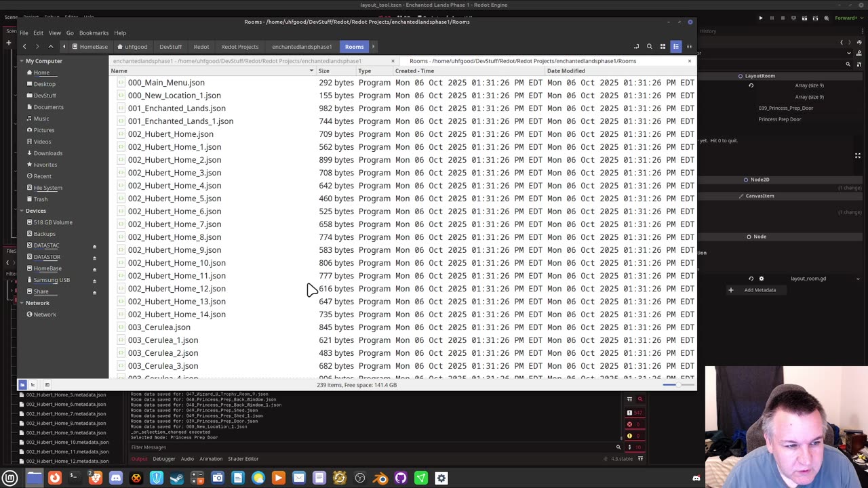Screen dimensions: 868x488
Task: Launch Steam from the taskbar
Action: pyautogui.click(x=177, y=478)
